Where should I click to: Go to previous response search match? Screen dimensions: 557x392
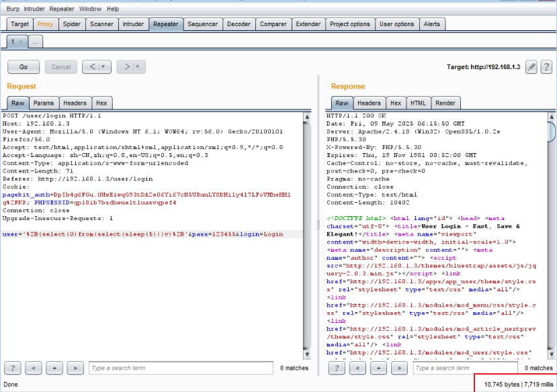357,368
